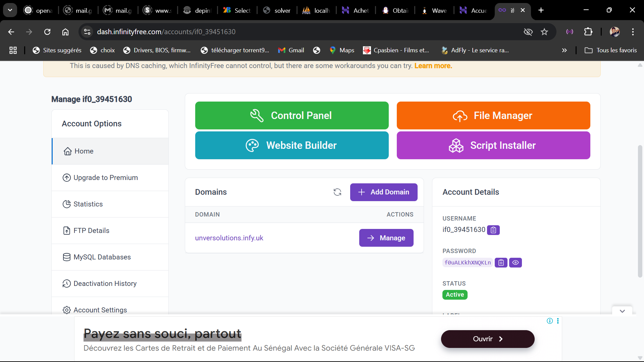Screen dimensions: 644x362
Task: Click the ad info icon
Action: point(549,321)
